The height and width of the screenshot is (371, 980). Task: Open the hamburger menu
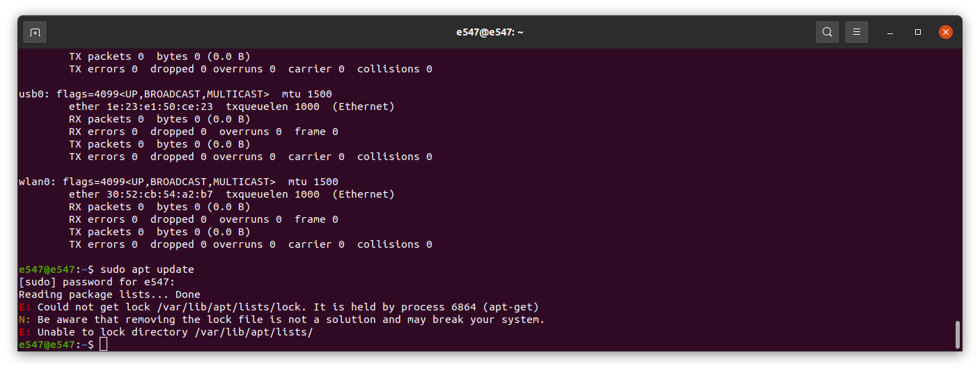857,32
